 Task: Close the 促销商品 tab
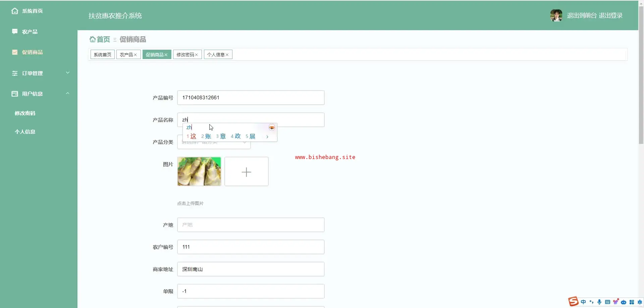pos(166,55)
